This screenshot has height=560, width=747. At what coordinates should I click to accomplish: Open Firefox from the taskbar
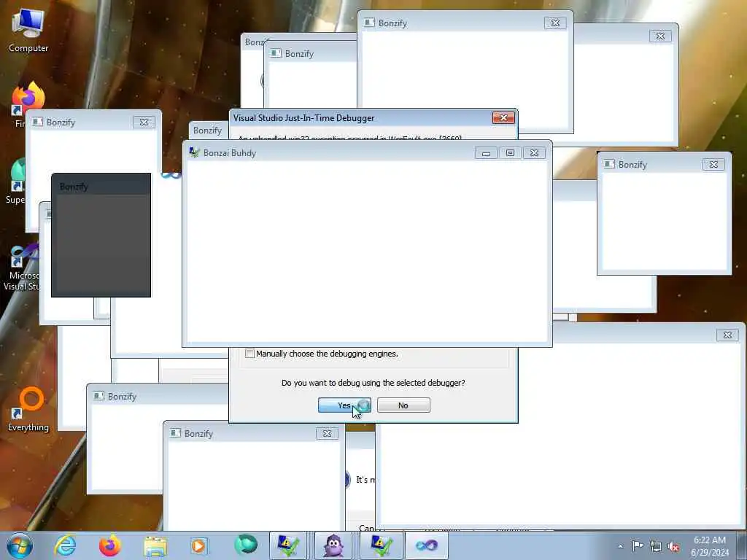point(109,545)
